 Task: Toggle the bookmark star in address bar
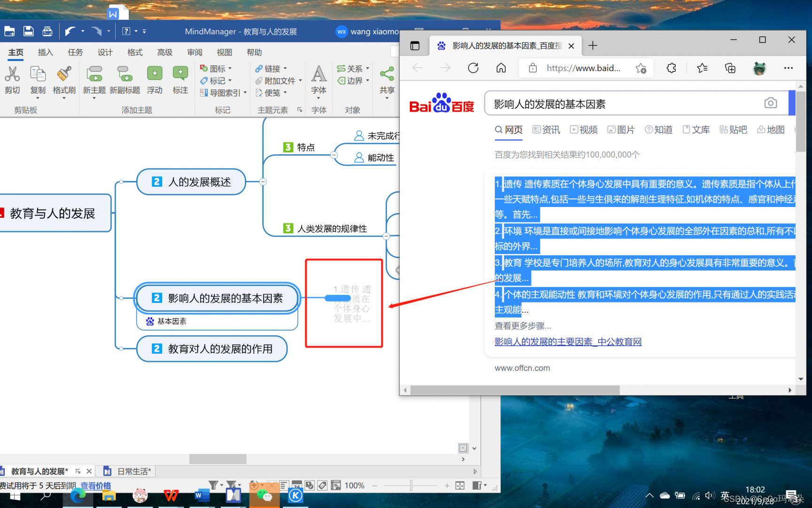[x=641, y=68]
